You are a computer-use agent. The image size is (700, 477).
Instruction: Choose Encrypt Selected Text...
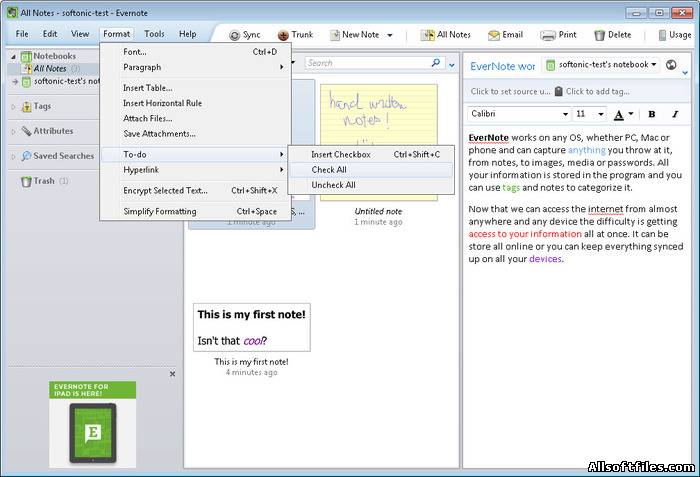pyautogui.click(x=195, y=191)
